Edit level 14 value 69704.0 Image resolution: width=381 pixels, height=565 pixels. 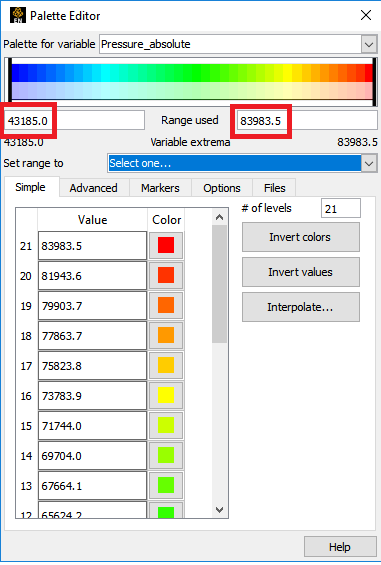[92, 456]
